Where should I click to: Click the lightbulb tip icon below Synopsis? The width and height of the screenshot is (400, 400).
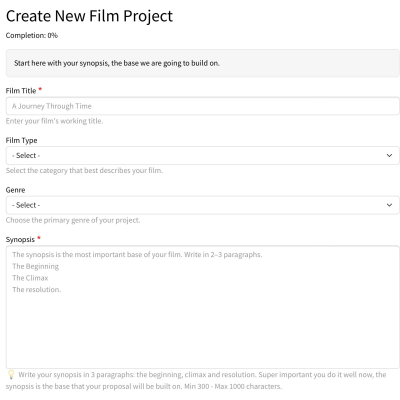(11, 375)
